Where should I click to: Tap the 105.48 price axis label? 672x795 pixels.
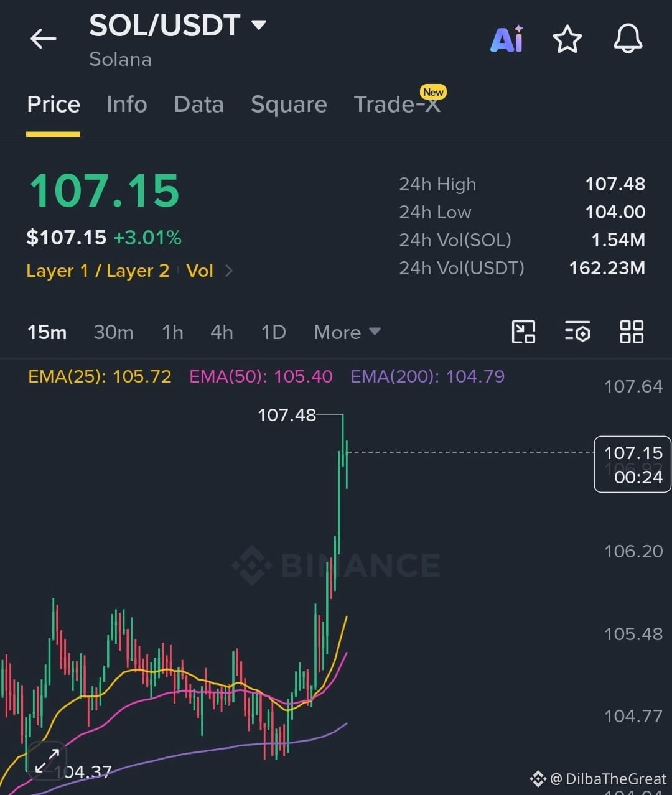coord(633,634)
